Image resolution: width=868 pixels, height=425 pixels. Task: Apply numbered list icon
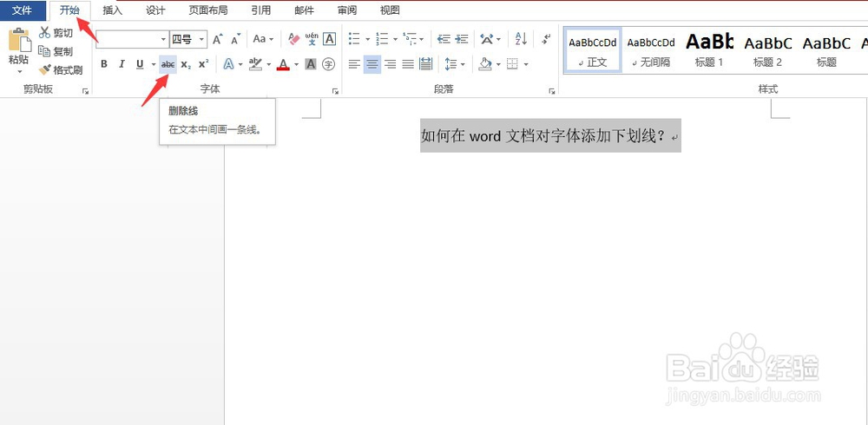pyautogui.click(x=382, y=39)
